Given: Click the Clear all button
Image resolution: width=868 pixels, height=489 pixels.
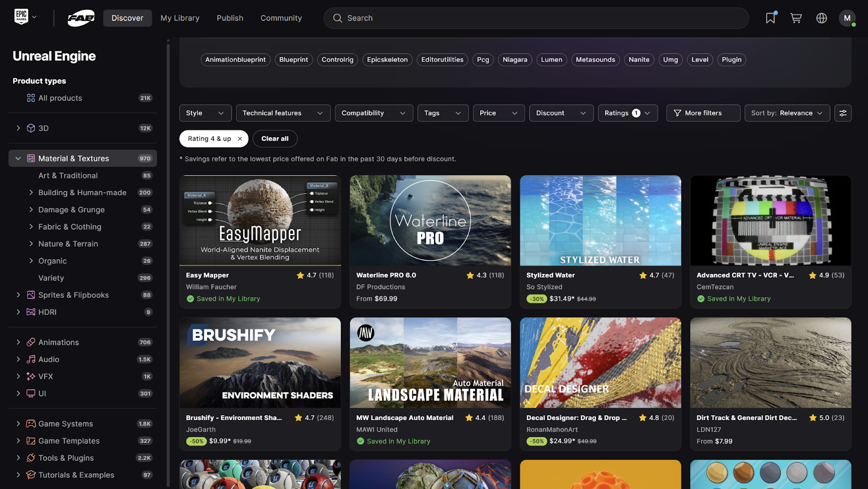Looking at the screenshot, I should tap(275, 139).
